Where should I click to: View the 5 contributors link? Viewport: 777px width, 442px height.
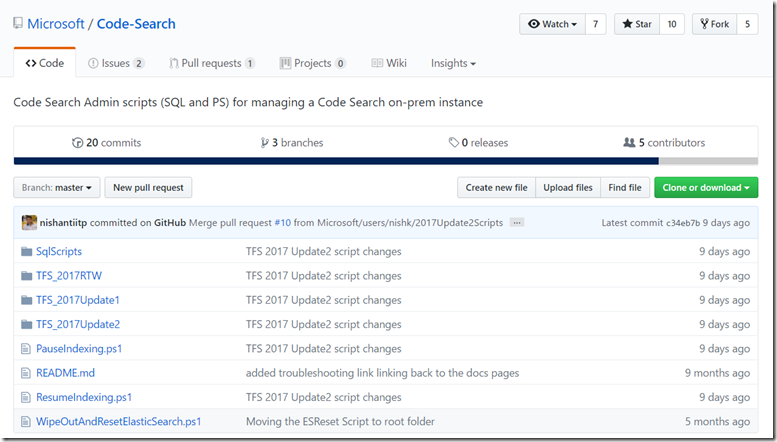[x=664, y=143]
